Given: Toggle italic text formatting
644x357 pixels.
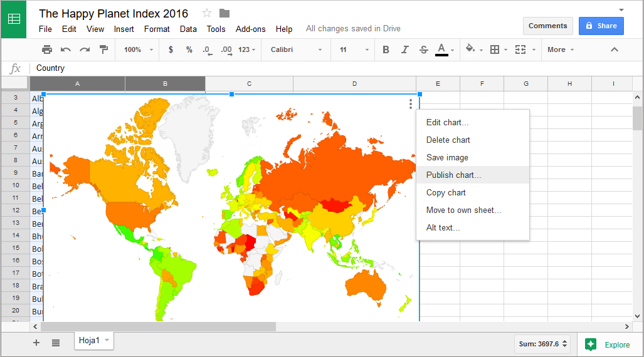Looking at the screenshot, I should tap(404, 49).
